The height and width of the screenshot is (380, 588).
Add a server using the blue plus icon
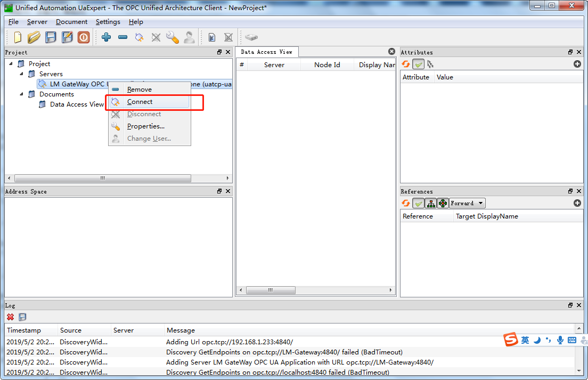pyautogui.click(x=107, y=37)
